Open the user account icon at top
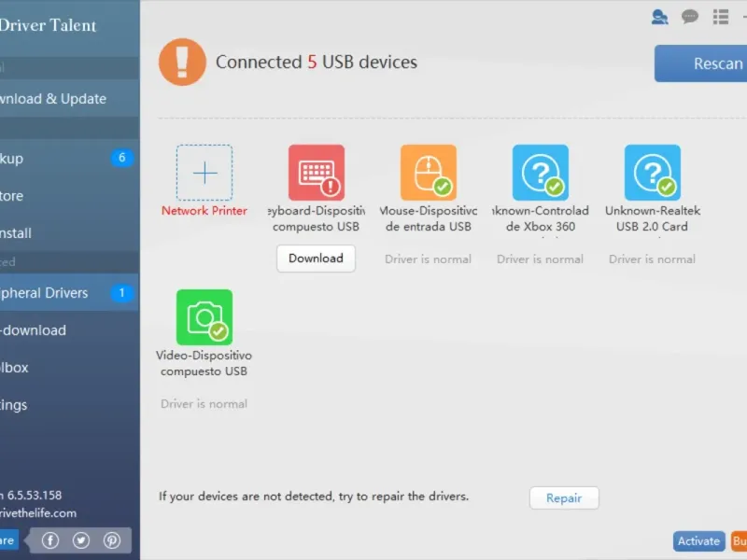Image resolution: width=747 pixels, height=560 pixels. 659,17
